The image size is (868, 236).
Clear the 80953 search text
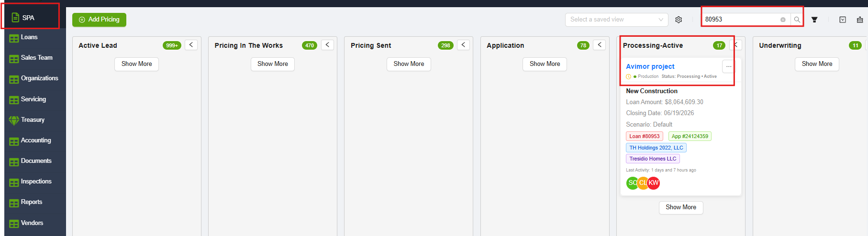click(783, 20)
